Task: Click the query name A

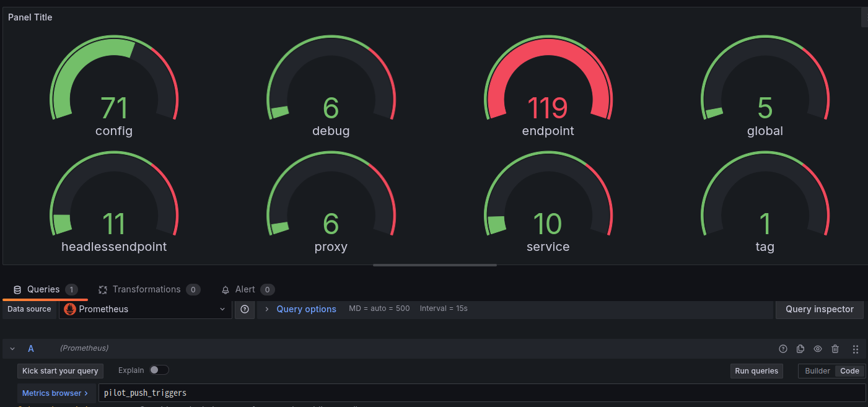Action: point(31,349)
